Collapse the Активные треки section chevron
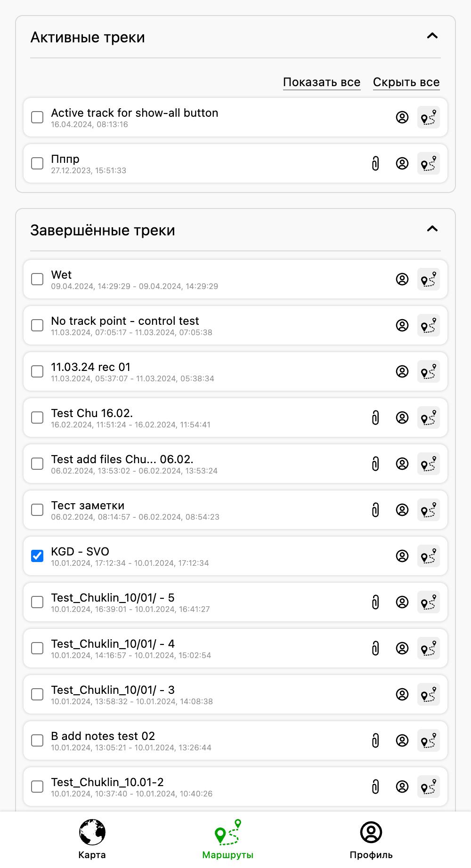The width and height of the screenshot is (471, 868). tap(432, 36)
